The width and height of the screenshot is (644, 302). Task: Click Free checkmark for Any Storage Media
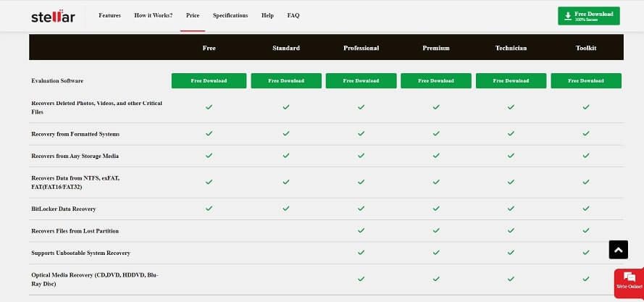click(x=209, y=155)
